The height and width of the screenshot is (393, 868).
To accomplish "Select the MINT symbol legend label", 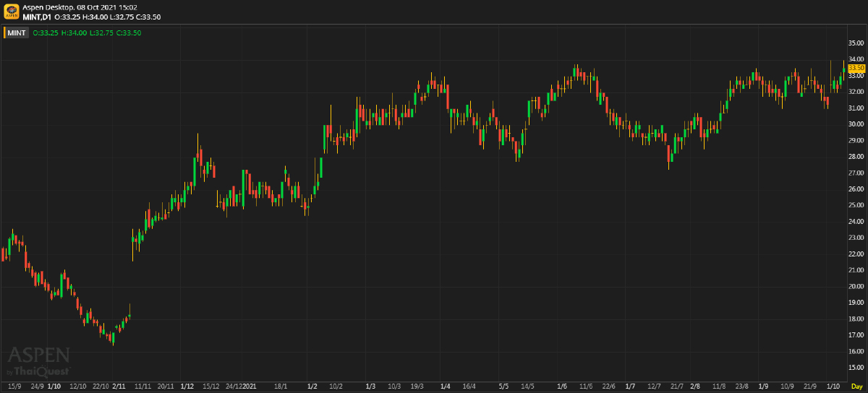I will tap(17, 33).
